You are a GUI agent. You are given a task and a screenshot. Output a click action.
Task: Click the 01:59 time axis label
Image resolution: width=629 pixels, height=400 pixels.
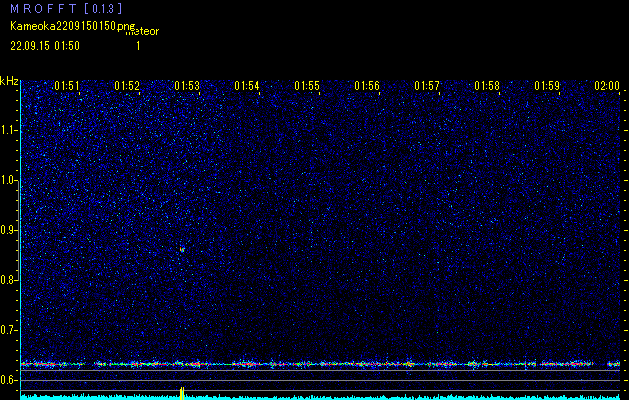(x=547, y=85)
